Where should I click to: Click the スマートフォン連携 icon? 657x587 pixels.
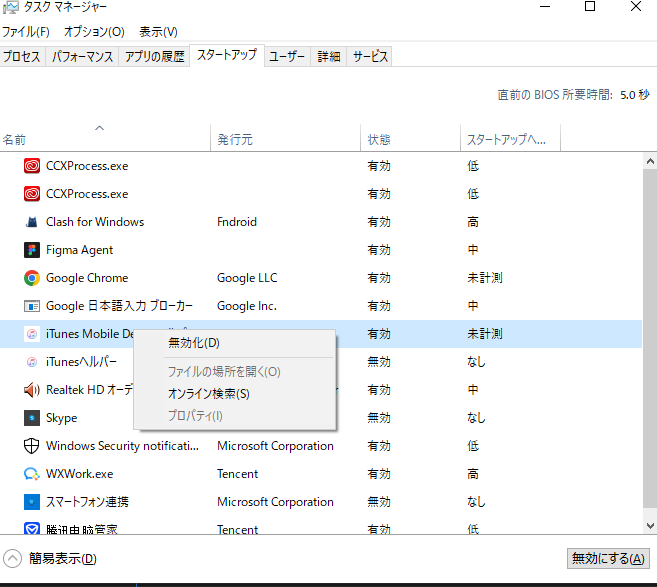pos(32,502)
